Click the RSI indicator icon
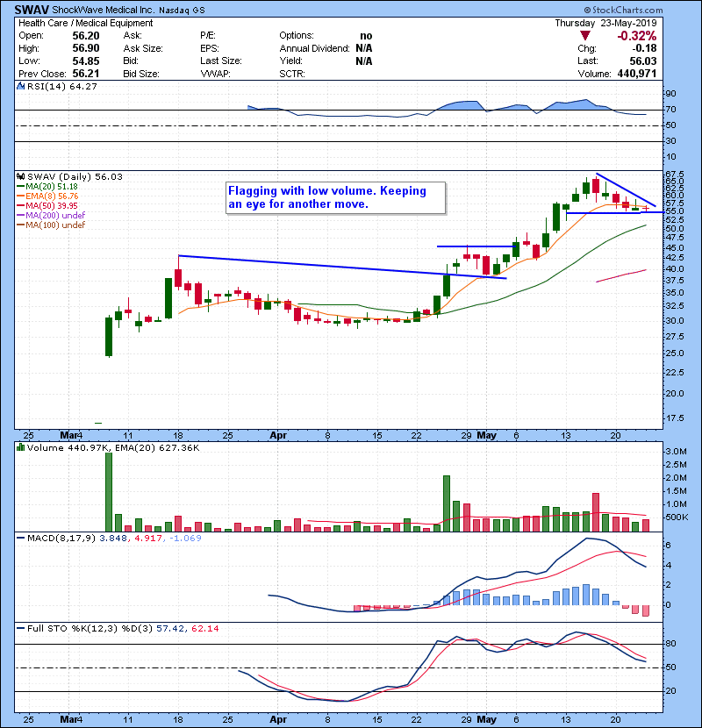The image size is (702, 728). click(21, 86)
